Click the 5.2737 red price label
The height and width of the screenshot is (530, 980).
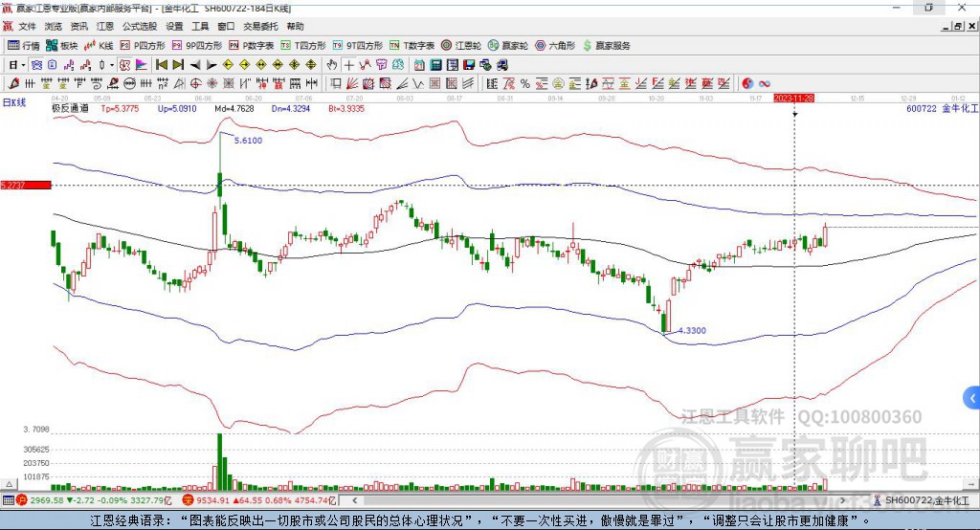click(x=26, y=185)
